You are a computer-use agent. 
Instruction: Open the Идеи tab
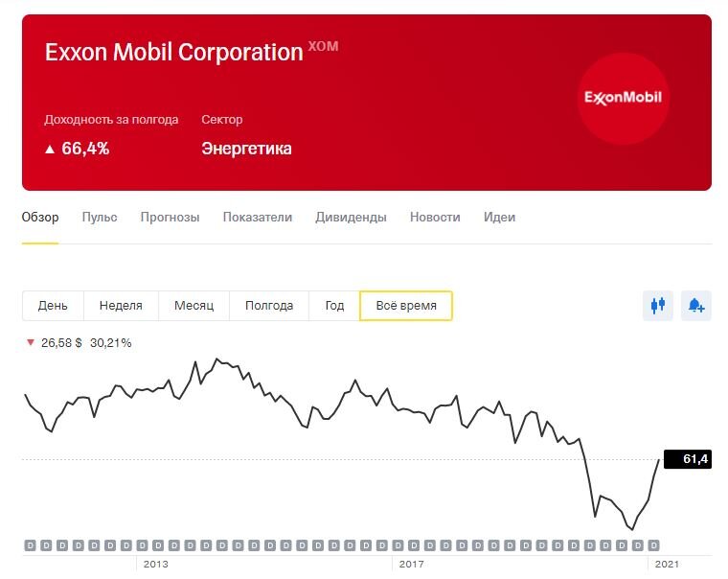(x=500, y=218)
